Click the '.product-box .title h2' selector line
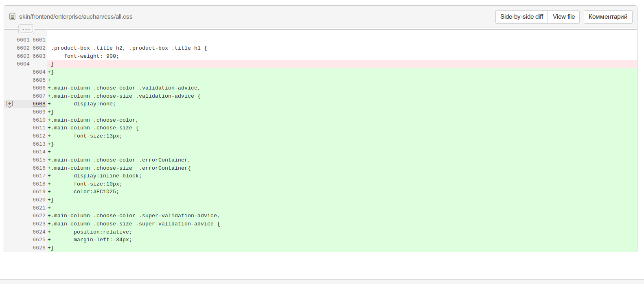The width and height of the screenshot is (644, 284). (x=342, y=48)
